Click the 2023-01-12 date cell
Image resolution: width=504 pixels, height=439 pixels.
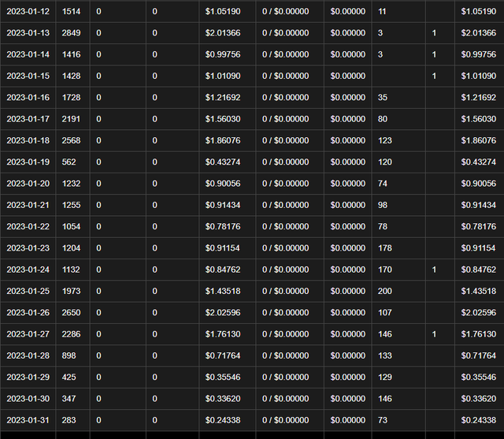[28, 12]
